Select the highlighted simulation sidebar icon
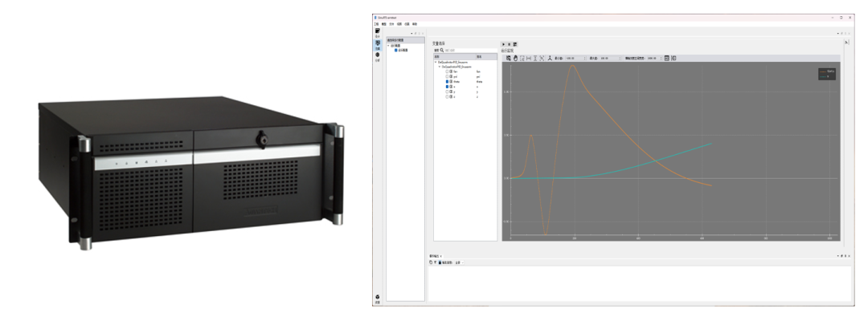The width and height of the screenshot is (868, 317). tap(378, 45)
